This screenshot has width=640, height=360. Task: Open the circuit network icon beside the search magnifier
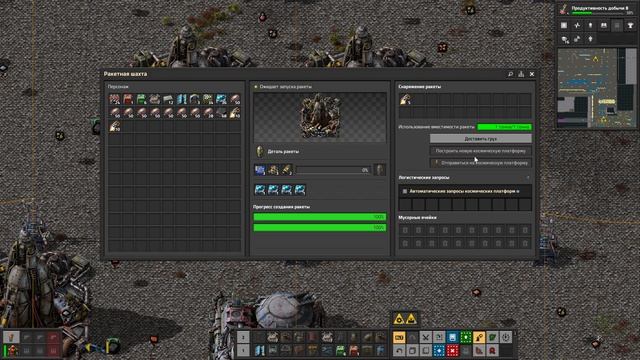tap(521, 74)
